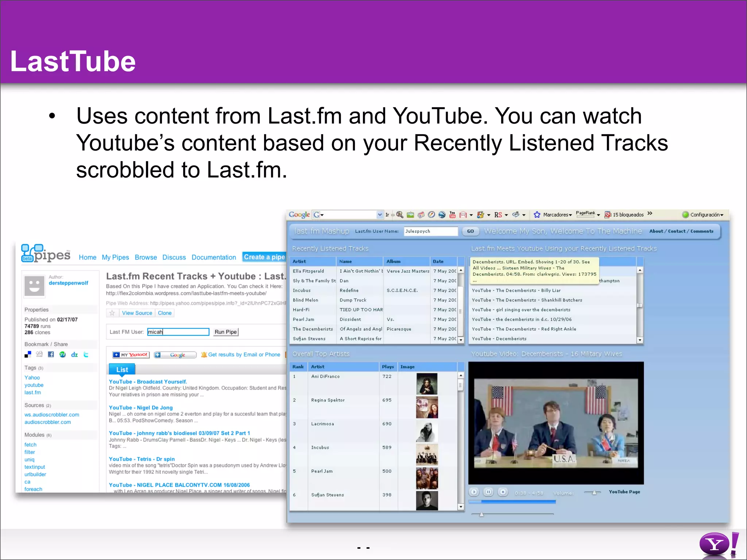Click the last.fm tag link
Viewport: 747px width, 560px height.
coord(32,393)
